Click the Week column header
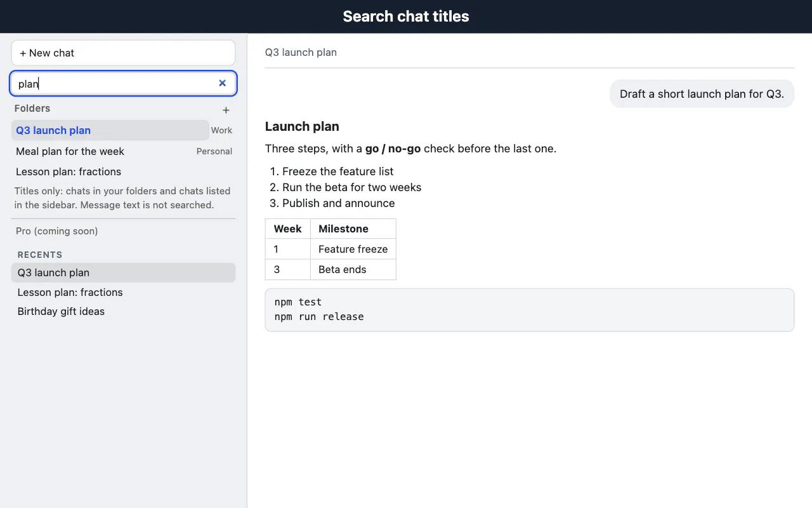This screenshot has height=508, width=812. tap(288, 229)
